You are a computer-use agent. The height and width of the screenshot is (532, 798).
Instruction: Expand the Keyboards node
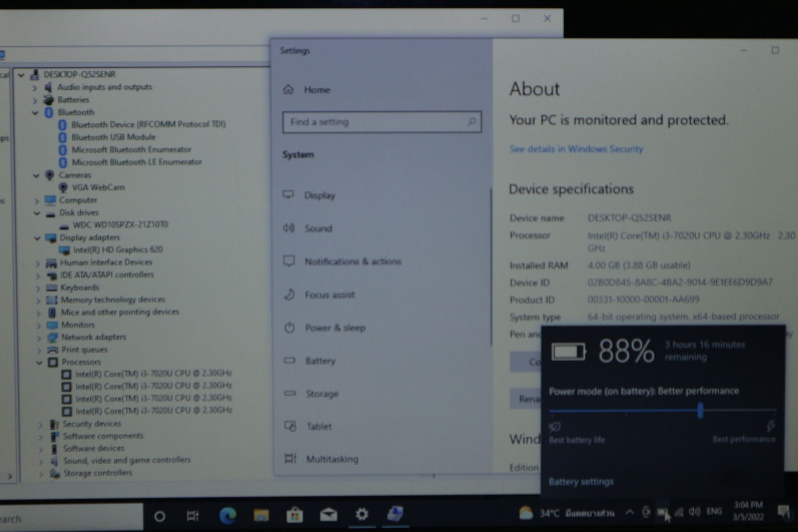pyautogui.click(x=38, y=288)
